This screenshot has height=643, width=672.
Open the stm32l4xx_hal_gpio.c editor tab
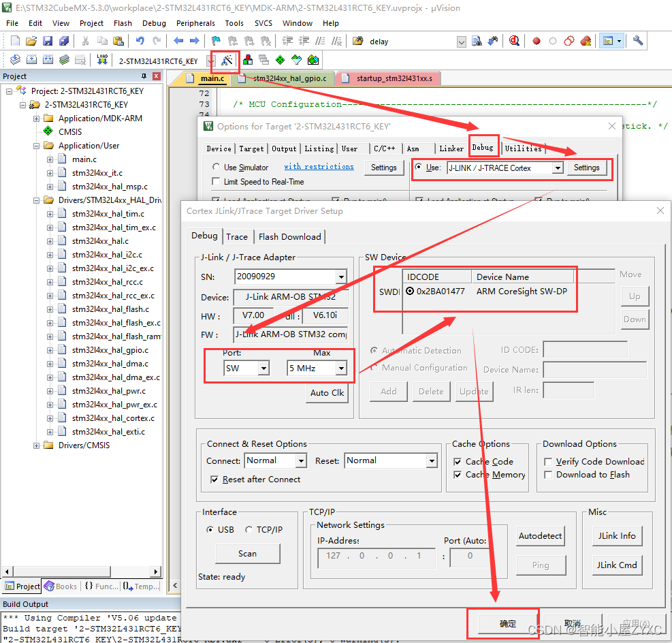coord(289,78)
